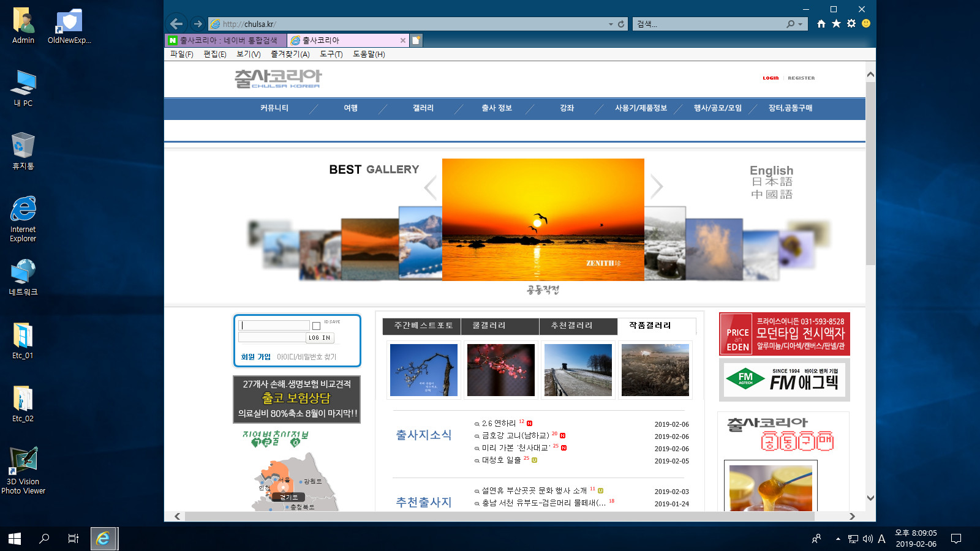Image resolution: width=980 pixels, height=551 pixels.
Task: Click the 출사코리아 site logo
Action: point(278,78)
